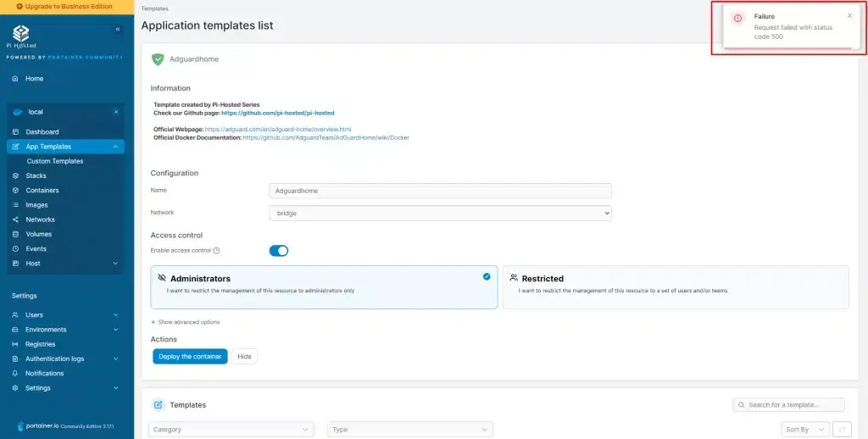Click Upgrade to Business Edition banner
This screenshot has height=439, width=868.
coord(67,7)
